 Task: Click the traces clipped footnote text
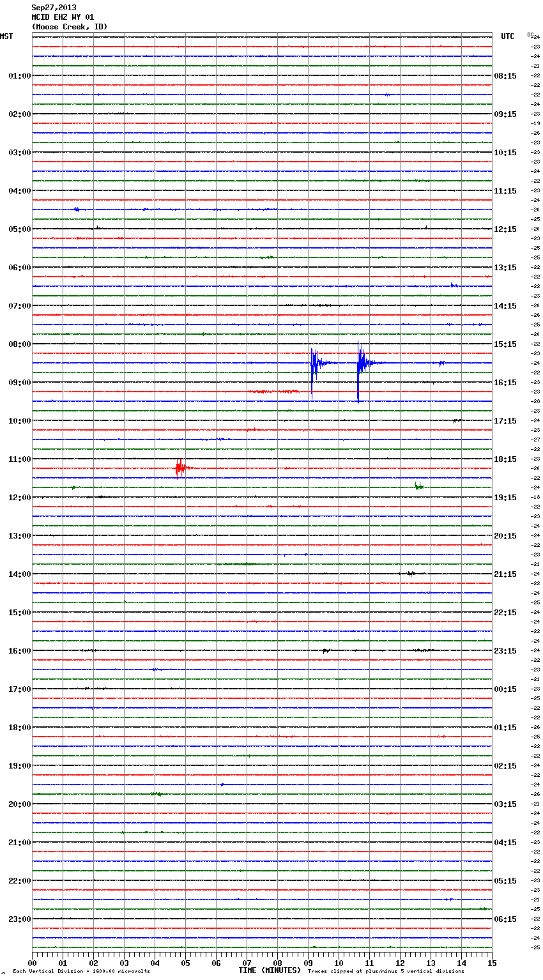point(386,971)
